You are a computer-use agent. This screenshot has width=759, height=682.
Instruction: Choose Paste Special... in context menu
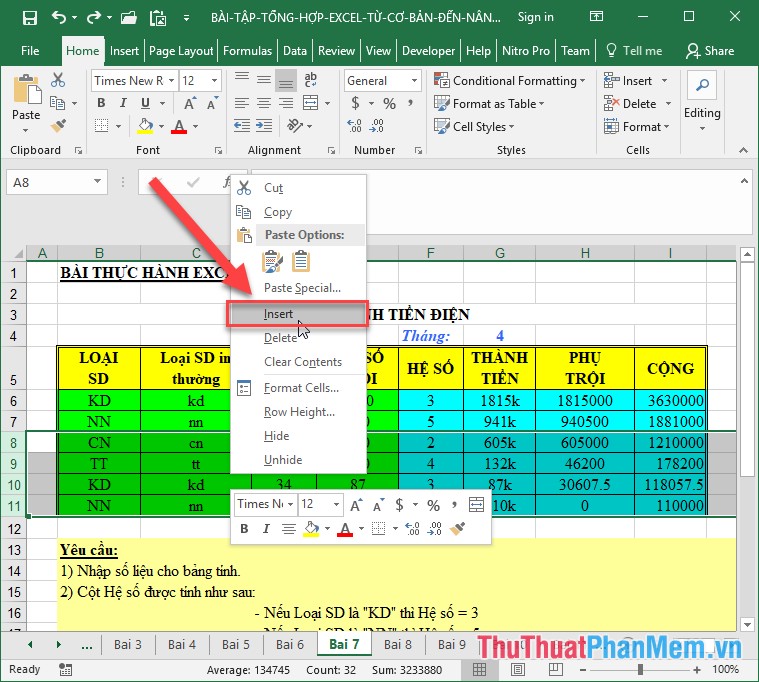297,288
